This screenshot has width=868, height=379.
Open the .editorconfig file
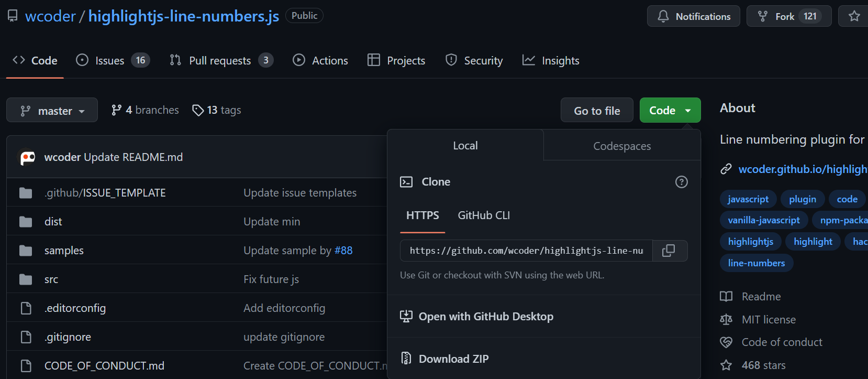click(75, 308)
